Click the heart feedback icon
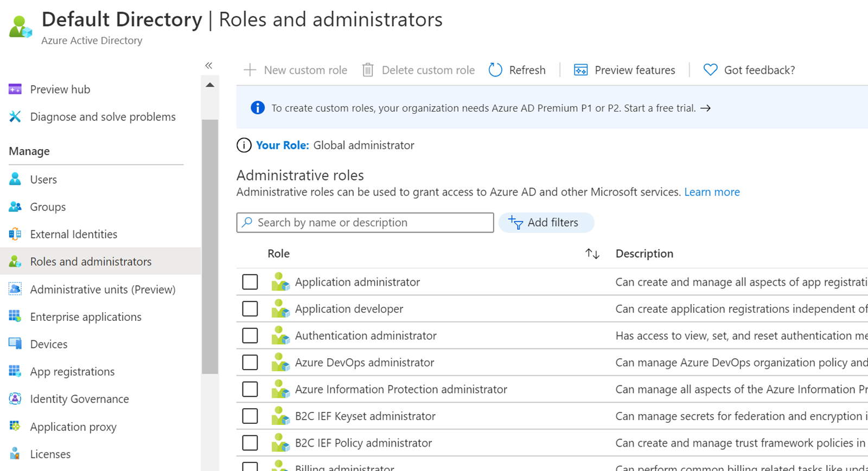This screenshot has height=471, width=868. tap(710, 70)
